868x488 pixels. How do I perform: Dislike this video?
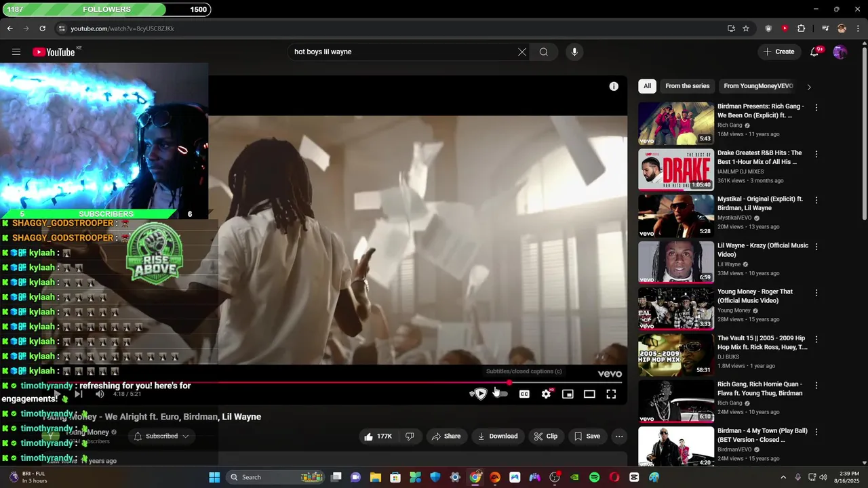[410, 436]
